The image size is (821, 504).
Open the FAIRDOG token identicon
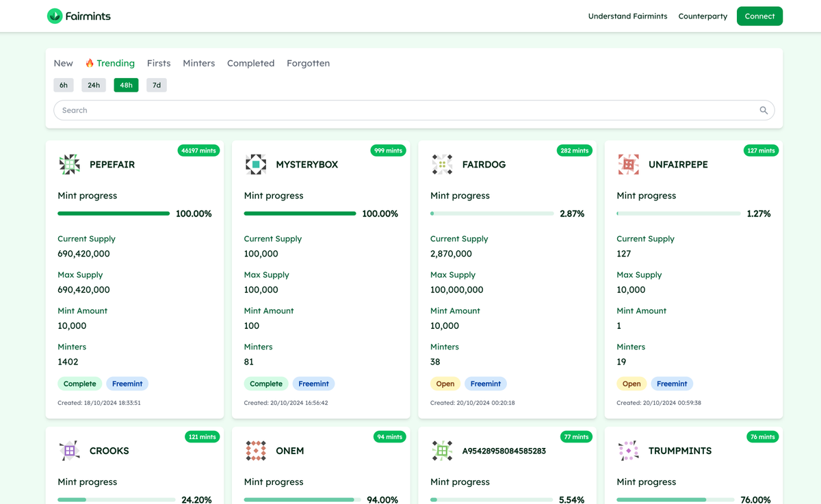pyautogui.click(x=442, y=165)
